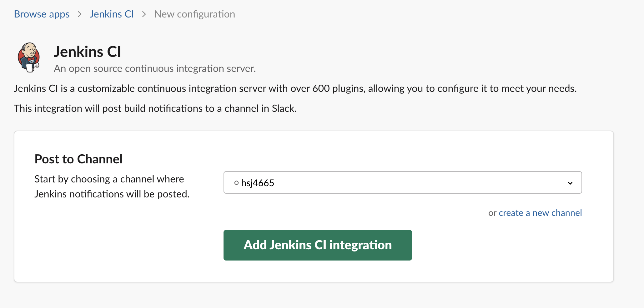Viewport: 644px width, 308px height.
Task: Click the dropdown chevron arrow
Action: [x=570, y=183]
